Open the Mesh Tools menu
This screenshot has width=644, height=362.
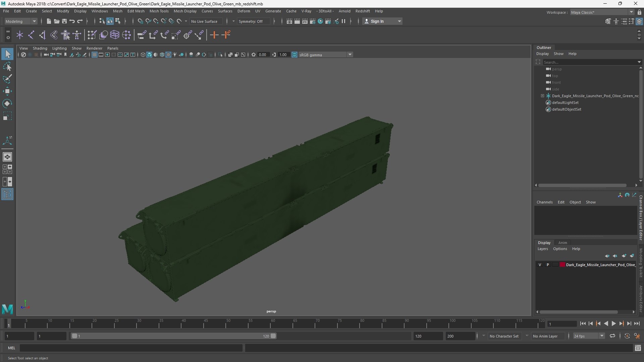click(x=159, y=11)
